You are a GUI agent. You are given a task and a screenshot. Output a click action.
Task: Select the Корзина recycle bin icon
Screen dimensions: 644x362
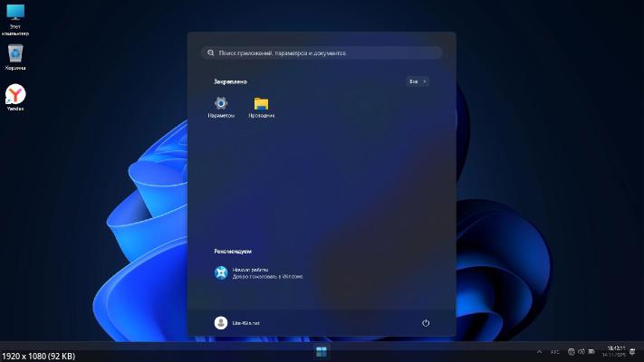coord(15,54)
